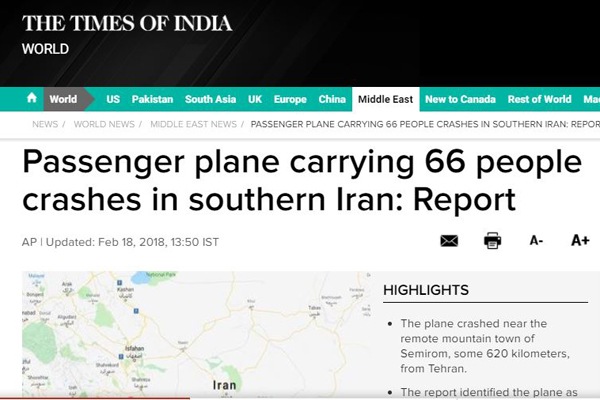600x400 pixels.
Task: Email this article using envelope icon
Action: (x=449, y=241)
